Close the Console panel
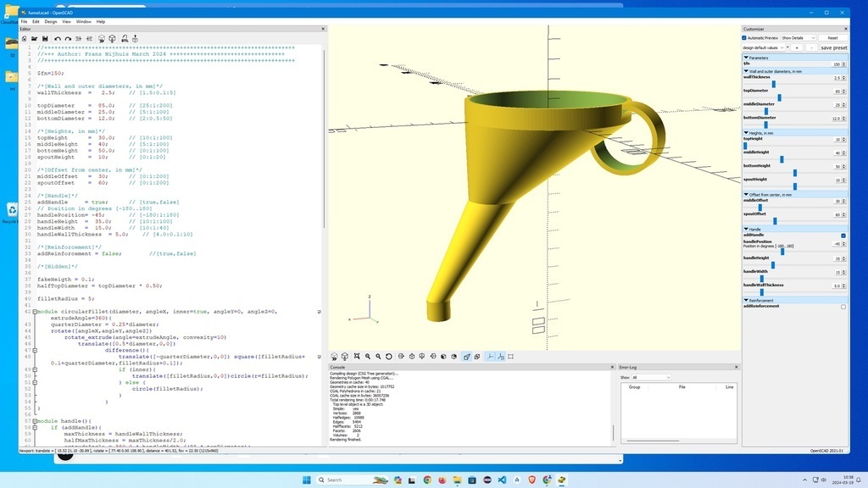Viewport: 868px width, 488px height. [x=612, y=367]
